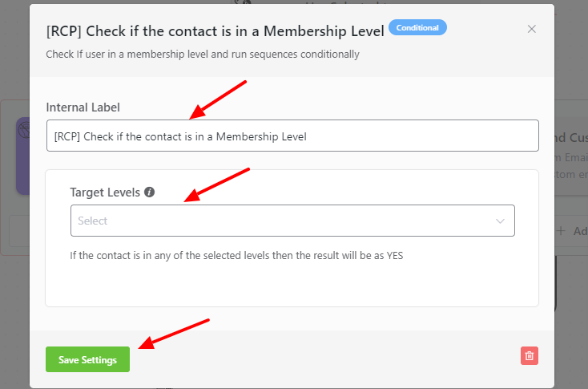Open the Target Levels Select box
588x389 pixels.
click(x=292, y=221)
